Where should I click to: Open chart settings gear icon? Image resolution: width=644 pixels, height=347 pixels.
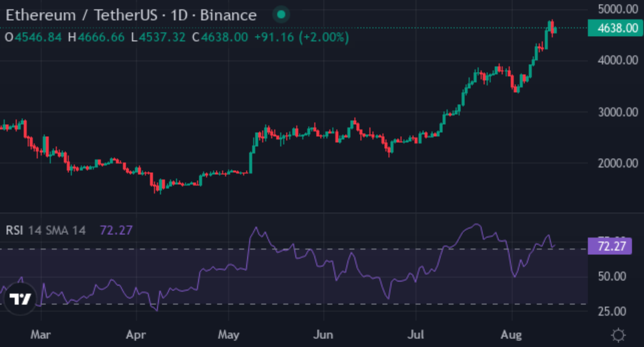[618, 335]
